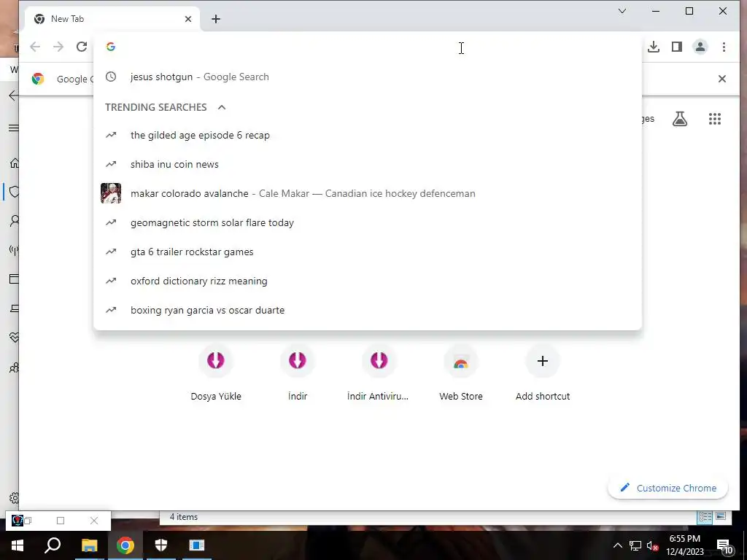
Task: Show hidden system tray icons
Action: tap(617, 545)
